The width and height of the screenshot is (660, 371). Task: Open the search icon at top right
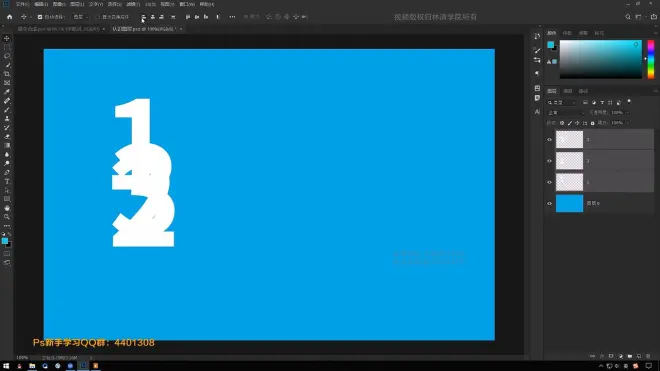coord(628,17)
